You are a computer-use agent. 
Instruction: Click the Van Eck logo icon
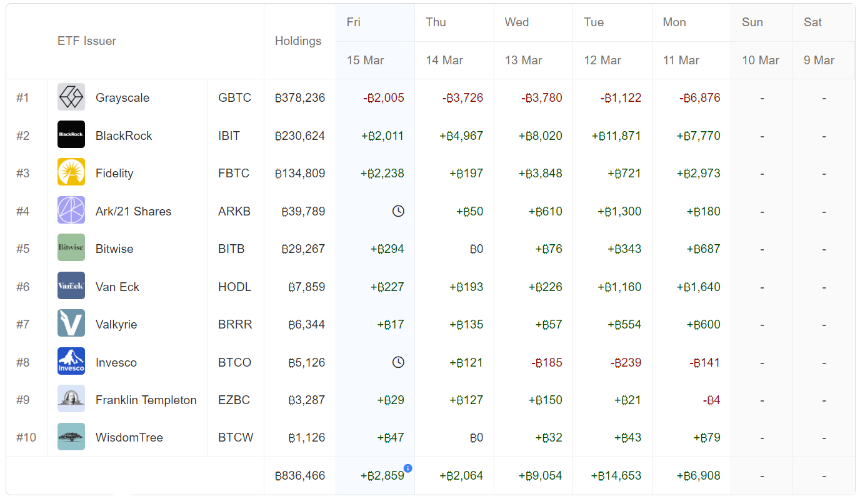coord(71,286)
